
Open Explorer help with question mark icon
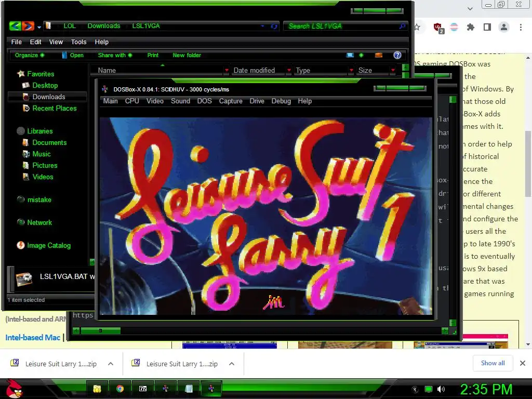click(397, 55)
